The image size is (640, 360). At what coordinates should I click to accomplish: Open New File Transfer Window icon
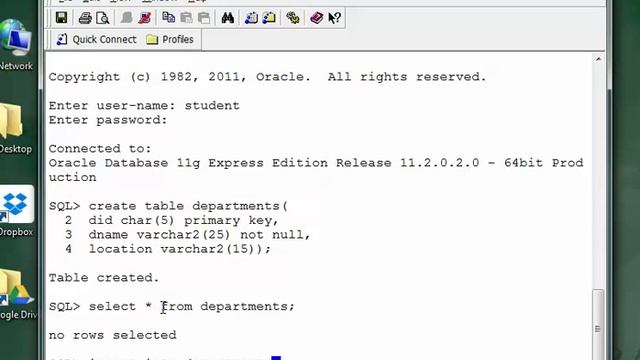click(269, 18)
